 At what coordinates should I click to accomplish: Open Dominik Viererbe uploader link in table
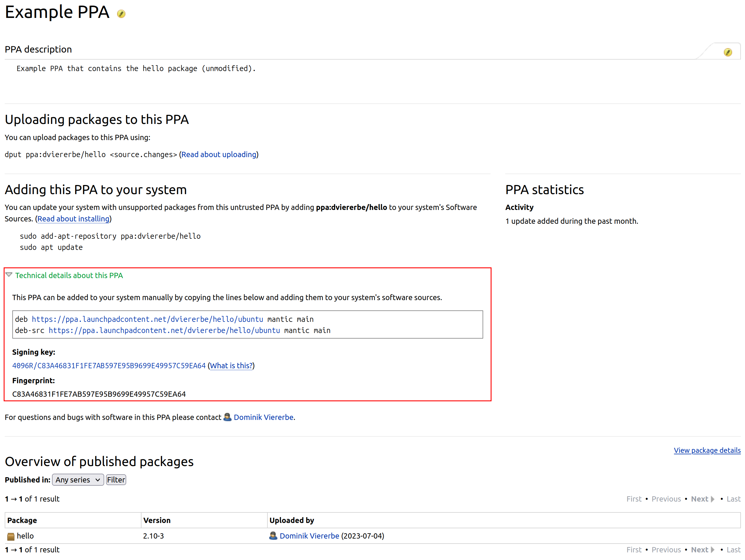pyautogui.click(x=309, y=536)
